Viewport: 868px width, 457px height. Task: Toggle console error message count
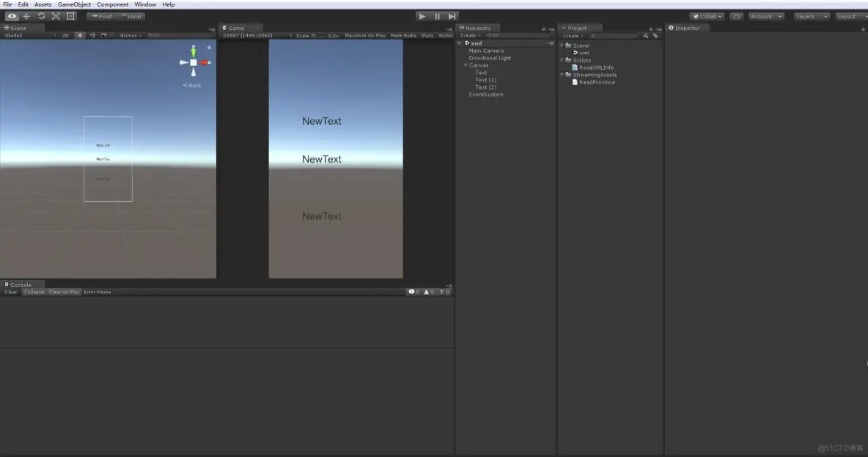[x=444, y=292]
